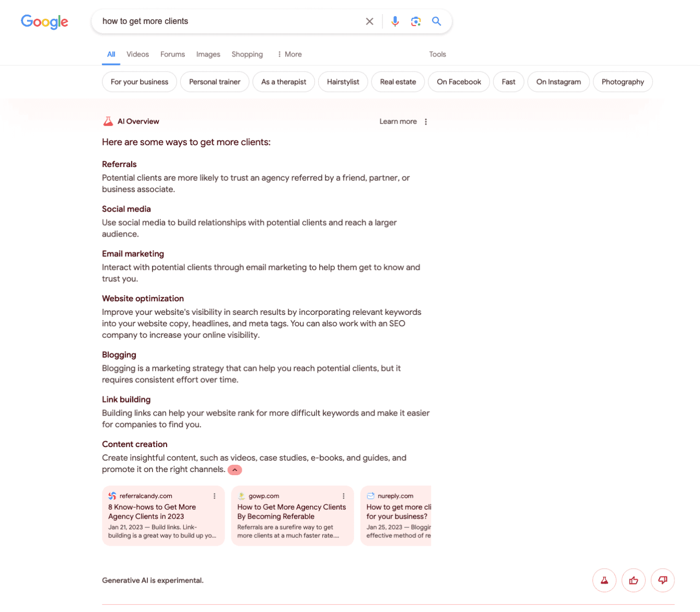Click the 'Email marketing' heading
The width and height of the screenshot is (700, 612).
tap(133, 254)
